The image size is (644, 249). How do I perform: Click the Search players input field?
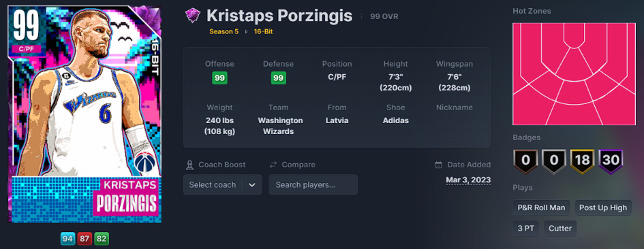(313, 184)
